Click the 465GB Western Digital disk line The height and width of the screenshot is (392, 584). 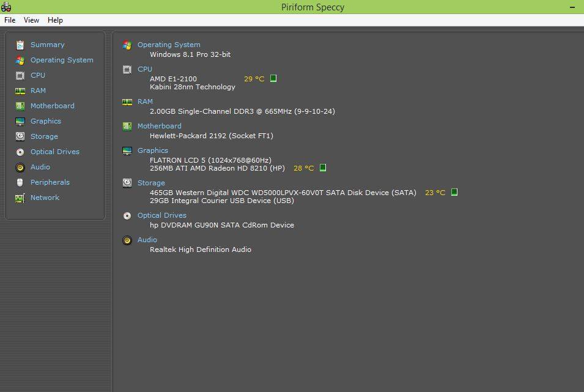click(283, 193)
